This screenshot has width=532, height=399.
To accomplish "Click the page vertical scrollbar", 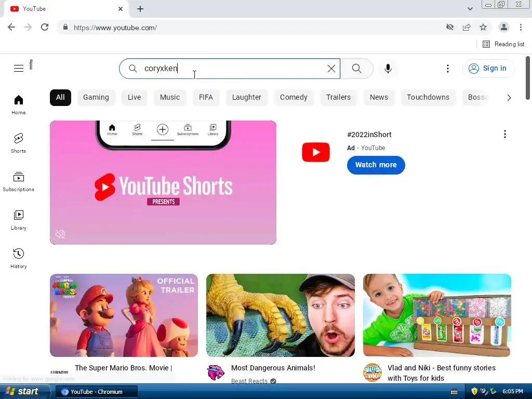I will (528, 78).
